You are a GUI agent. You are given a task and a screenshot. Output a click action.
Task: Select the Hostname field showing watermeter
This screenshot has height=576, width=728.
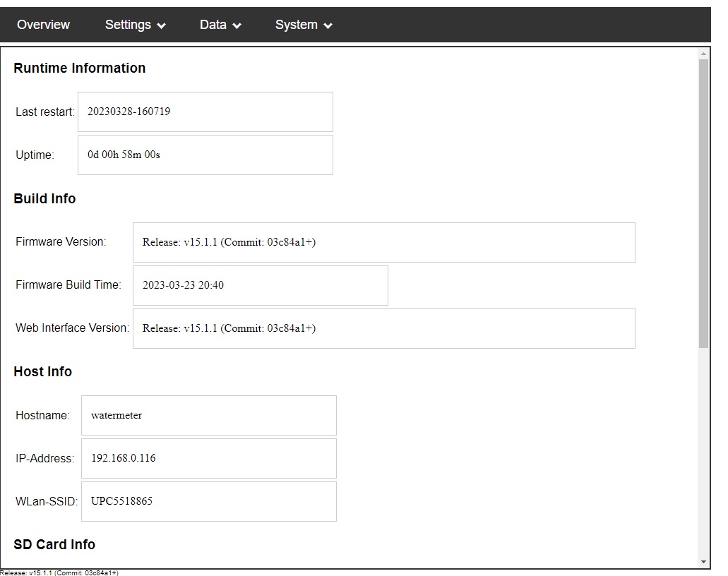pos(209,415)
